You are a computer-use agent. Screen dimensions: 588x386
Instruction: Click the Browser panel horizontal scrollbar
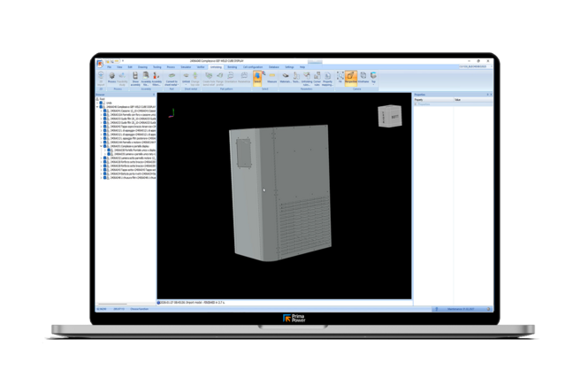(112, 304)
